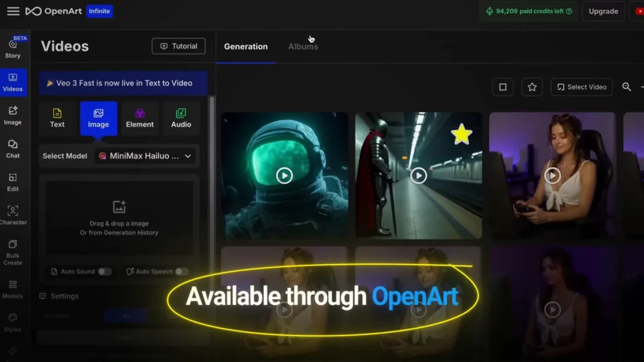Select the Audio input mode tab
The width and height of the screenshot is (644, 362).
[181, 118]
